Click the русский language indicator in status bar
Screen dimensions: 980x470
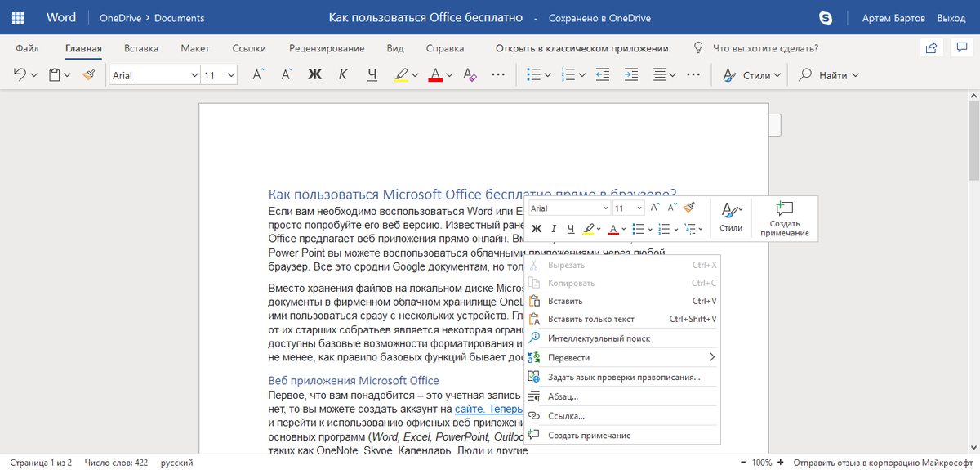(176, 463)
